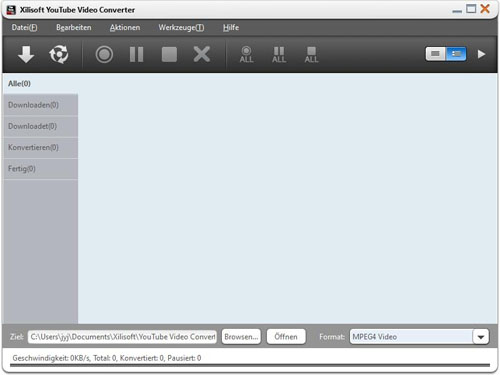Click the MPEG4 Video format box
This screenshot has height=375, width=500.
(411, 337)
